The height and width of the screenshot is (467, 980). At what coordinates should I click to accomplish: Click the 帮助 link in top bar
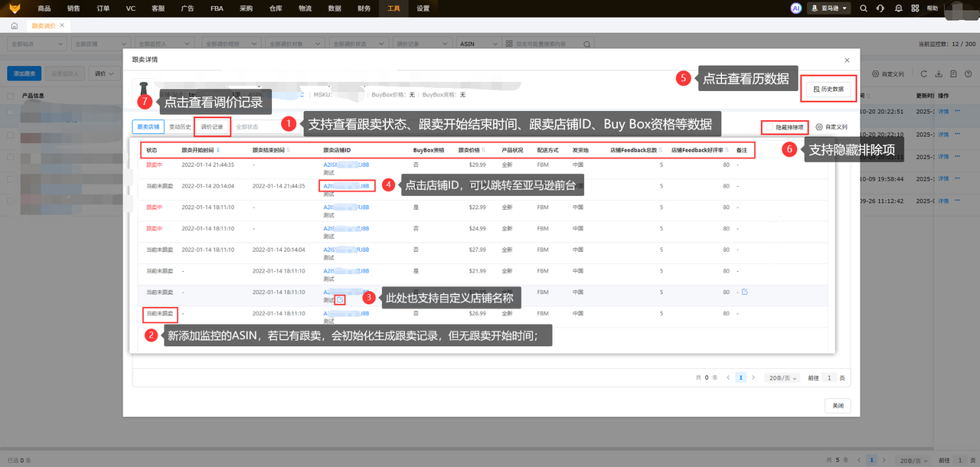pyautogui.click(x=932, y=8)
